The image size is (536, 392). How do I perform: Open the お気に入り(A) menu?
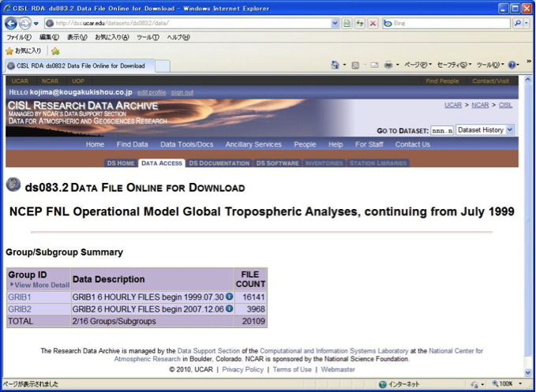[x=112, y=37]
